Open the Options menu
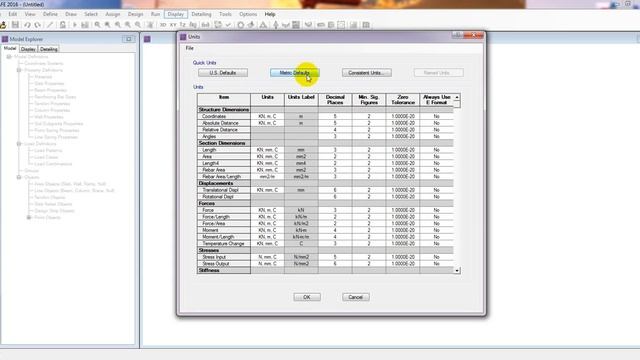Screen dimensions: 640x360 248,14
